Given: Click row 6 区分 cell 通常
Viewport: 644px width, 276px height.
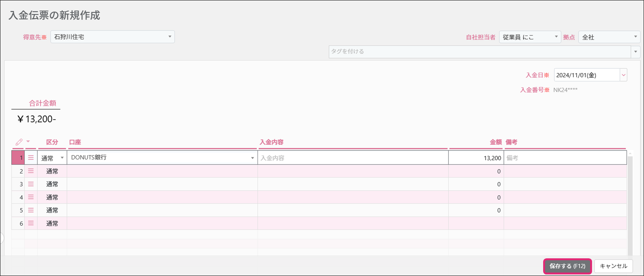Looking at the screenshot, I should (52, 223).
